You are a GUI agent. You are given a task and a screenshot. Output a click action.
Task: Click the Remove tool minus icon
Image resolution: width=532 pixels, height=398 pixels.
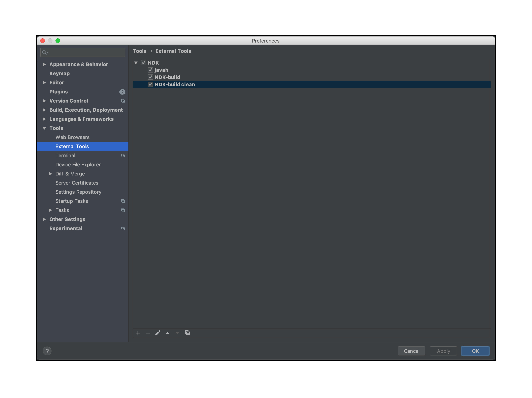pyautogui.click(x=148, y=333)
